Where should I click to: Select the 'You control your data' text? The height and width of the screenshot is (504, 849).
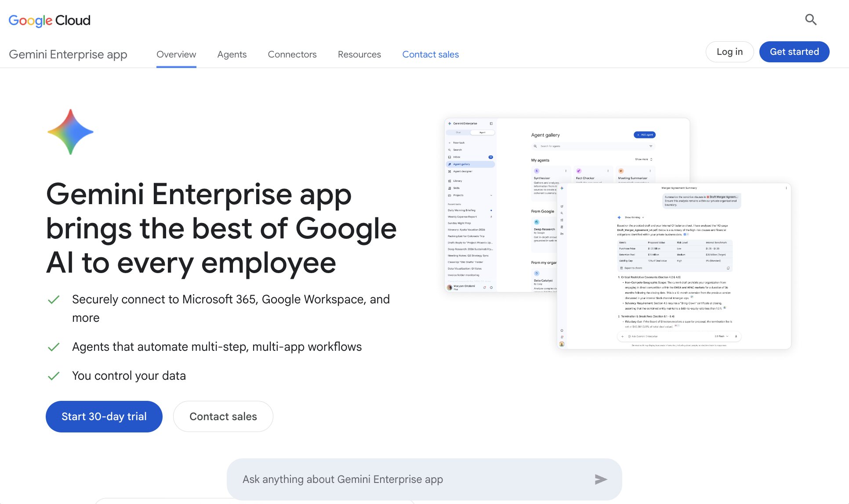[129, 376]
